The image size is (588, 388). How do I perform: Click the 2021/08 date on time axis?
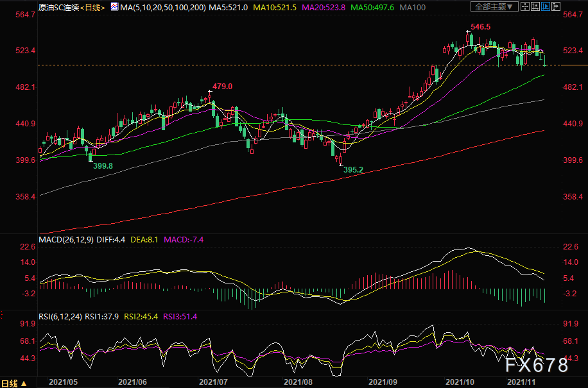[298, 382]
